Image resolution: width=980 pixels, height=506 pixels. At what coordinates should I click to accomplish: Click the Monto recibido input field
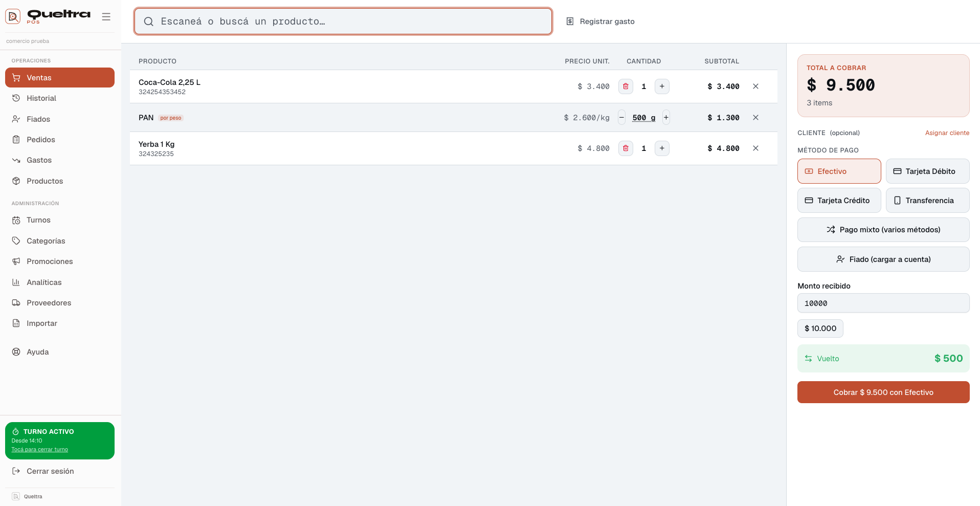coord(883,303)
